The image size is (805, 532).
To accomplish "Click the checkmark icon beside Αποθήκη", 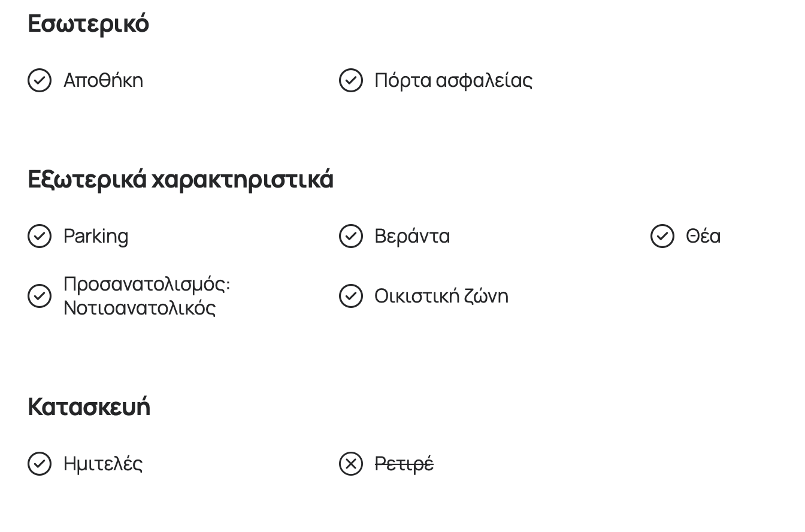I will (x=40, y=80).
